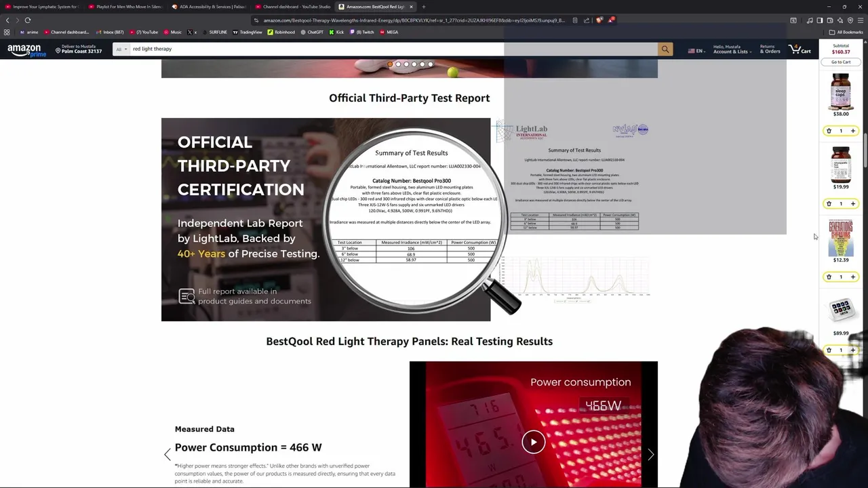
Task: Increase quantity of the $12.39 book
Action: [853, 277]
